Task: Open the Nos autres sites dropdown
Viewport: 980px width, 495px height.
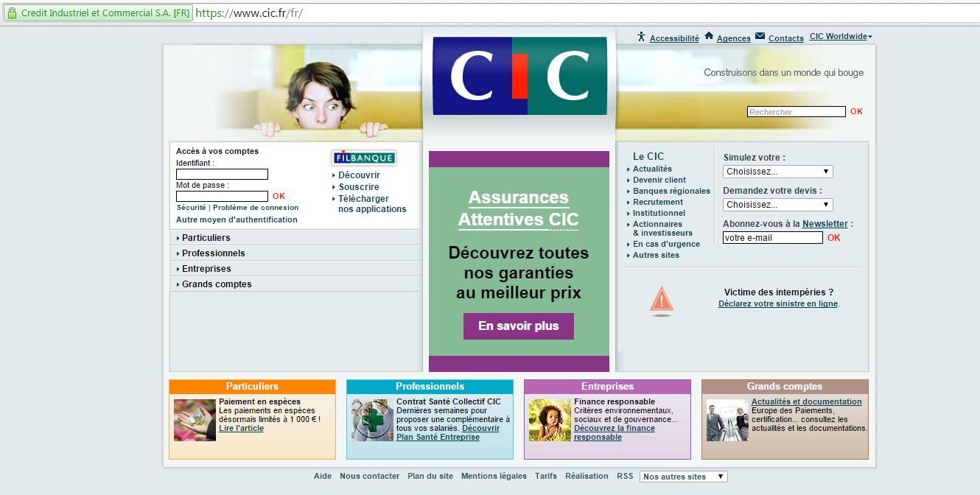Action: (x=683, y=477)
